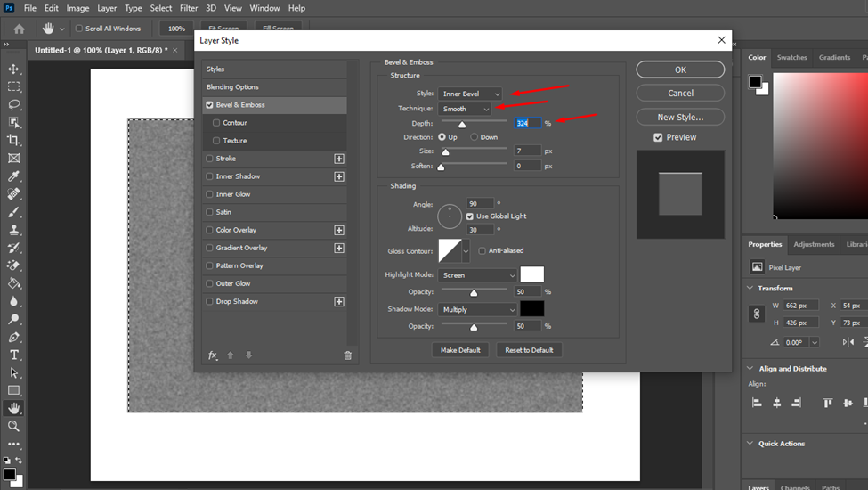Select the Frame tool
The height and width of the screenshot is (490, 868).
14,158
